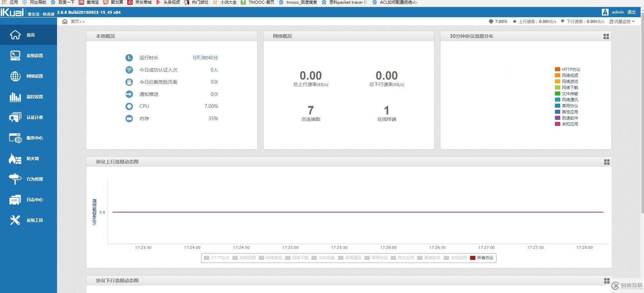Click 0人 authentication count link

coord(214,70)
